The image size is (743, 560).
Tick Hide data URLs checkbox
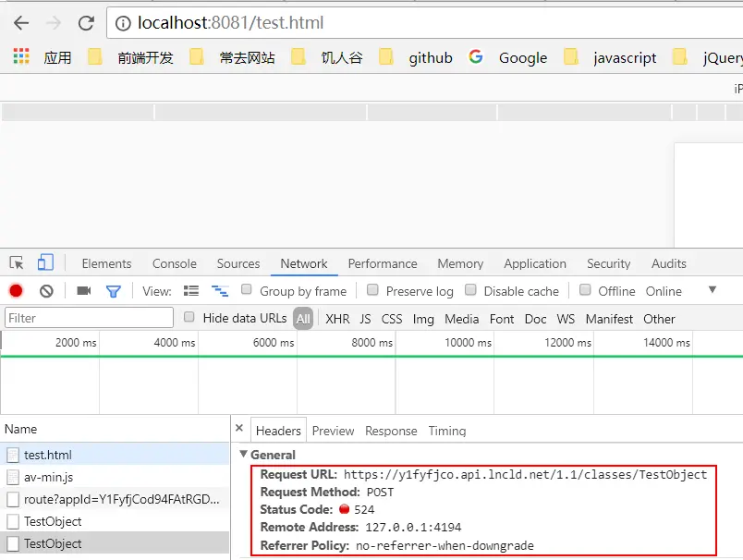[189, 317]
